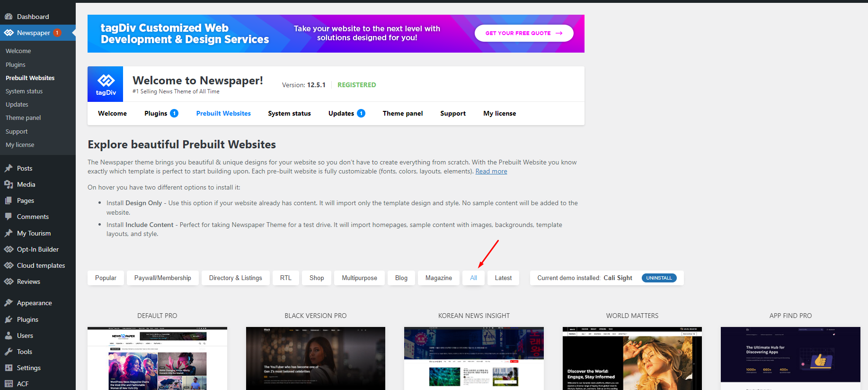Click the Tools wrench icon
Screen dimensions: 868x390
[9, 352]
